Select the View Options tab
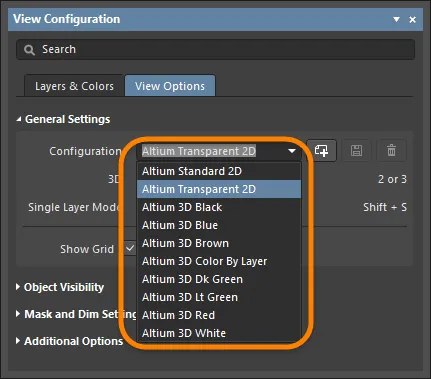 tap(170, 86)
